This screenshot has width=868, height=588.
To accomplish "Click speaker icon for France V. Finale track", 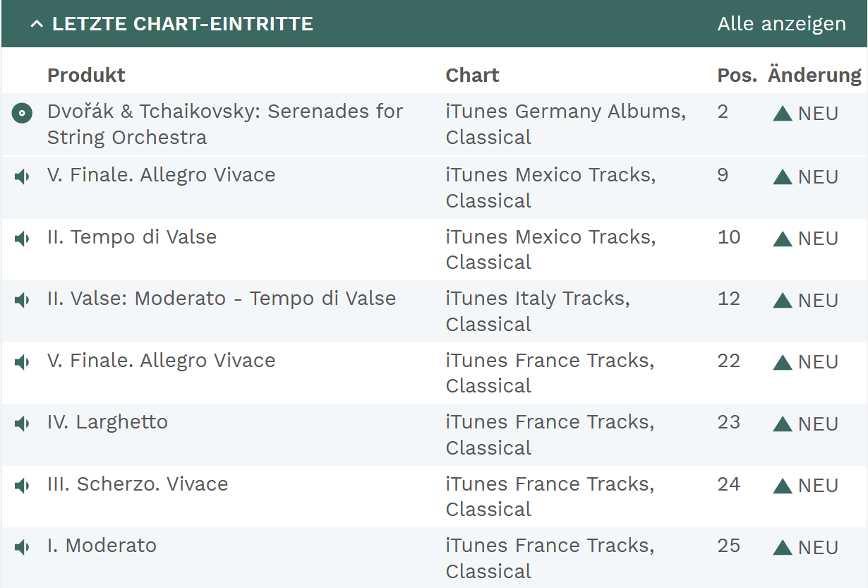I will 22,362.
